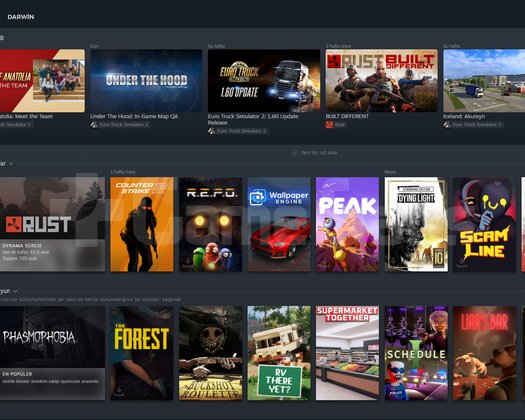This screenshot has width=525, height=420.
Task: Click the 'Bu hafta' label above the Euro Truck update
Action: coord(216,46)
